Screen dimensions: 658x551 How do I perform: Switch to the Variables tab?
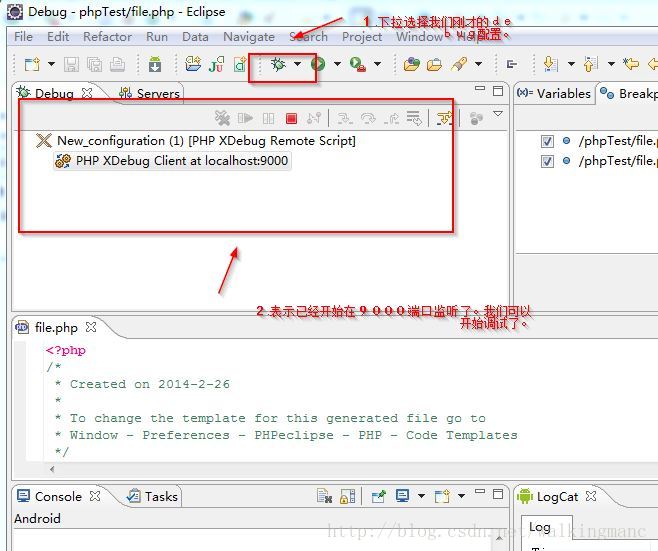pos(554,93)
